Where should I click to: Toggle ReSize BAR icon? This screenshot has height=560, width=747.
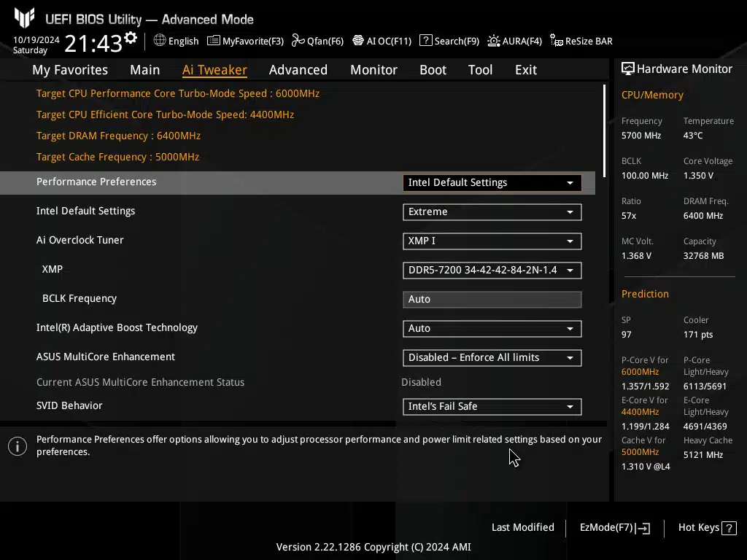coord(557,41)
